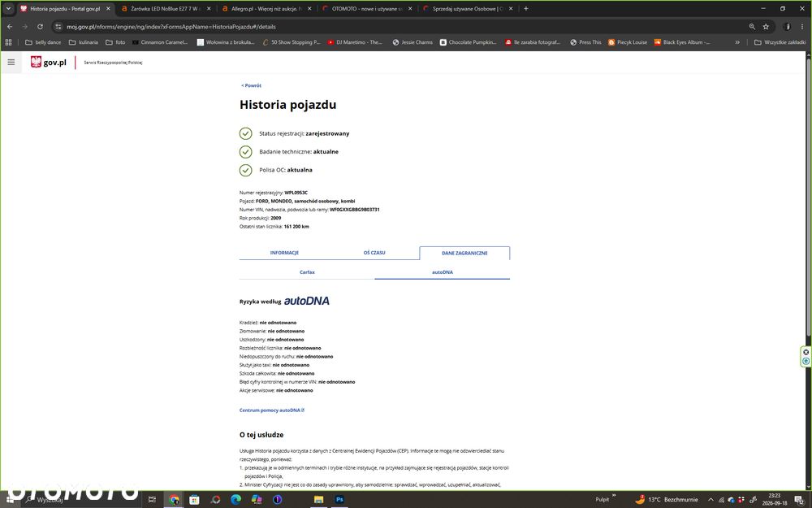Bookmark this page with the star icon
Screen dimensions: 812x508
[x=766, y=27]
